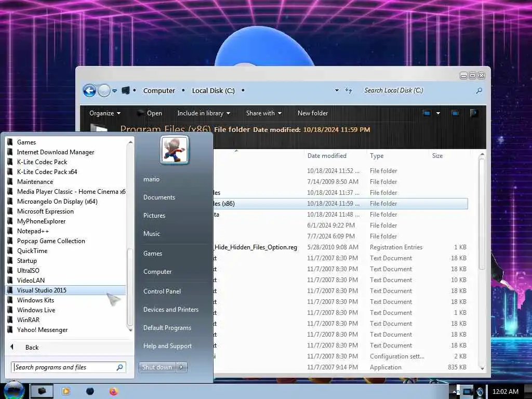Click the search magnifier in Start menu

pyautogui.click(x=120, y=367)
